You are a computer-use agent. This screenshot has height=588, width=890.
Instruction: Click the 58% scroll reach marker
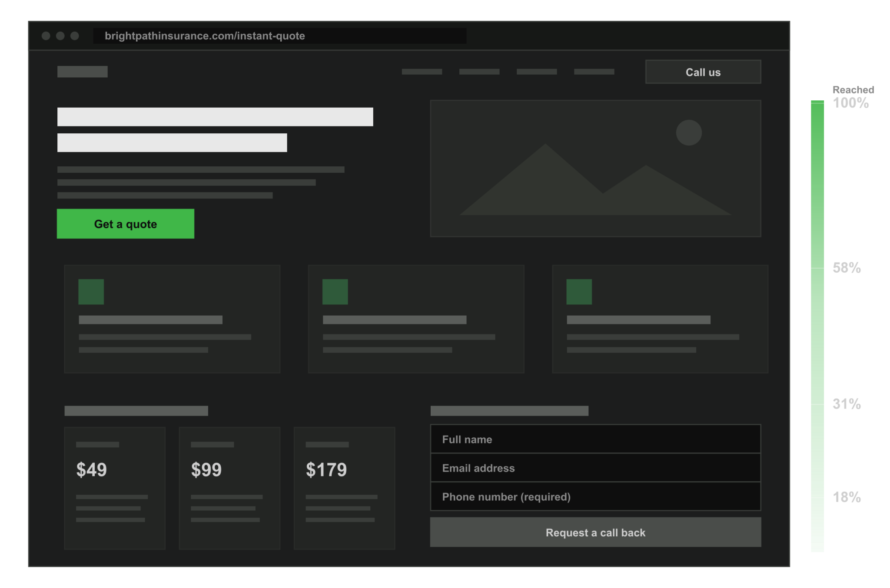[847, 268]
